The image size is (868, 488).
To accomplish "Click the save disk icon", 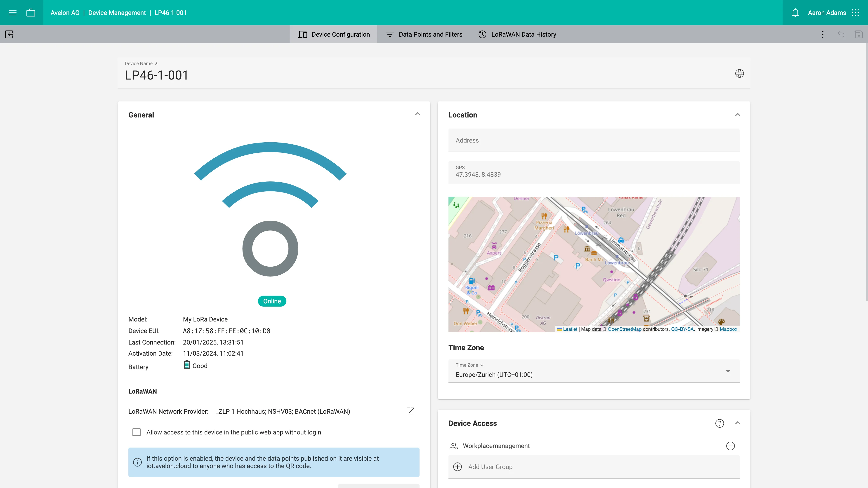I will [x=859, y=34].
